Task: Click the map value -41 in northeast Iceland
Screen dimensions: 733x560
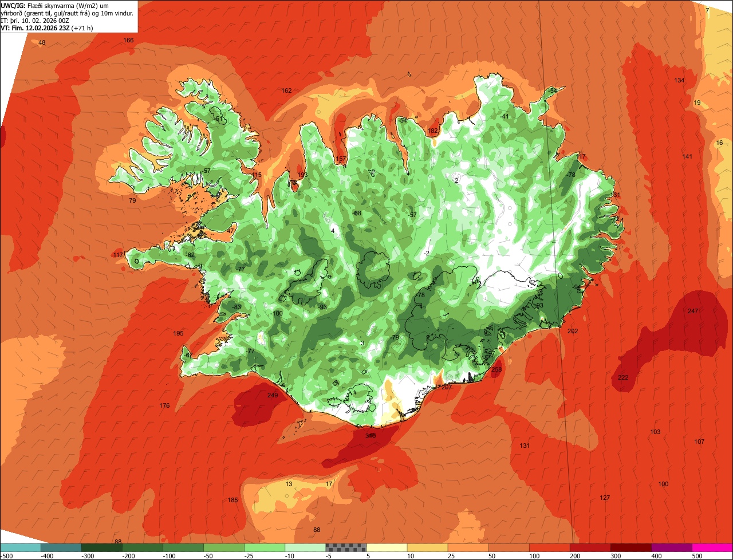Action: pos(504,116)
